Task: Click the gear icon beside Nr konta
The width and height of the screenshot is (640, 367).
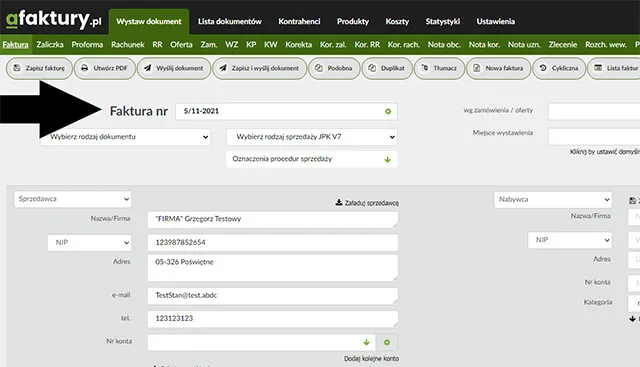Action: [x=387, y=343]
